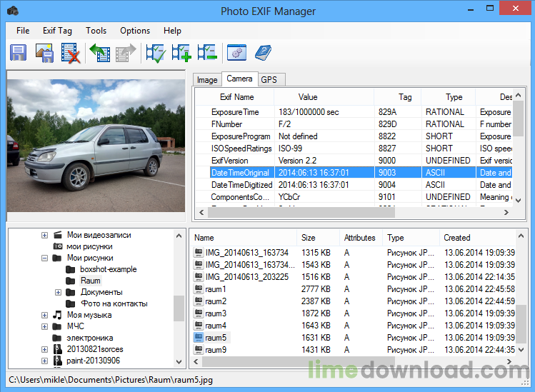Expand the Моя музыка tree node
The height and width of the screenshot is (392, 535).
click(x=44, y=315)
